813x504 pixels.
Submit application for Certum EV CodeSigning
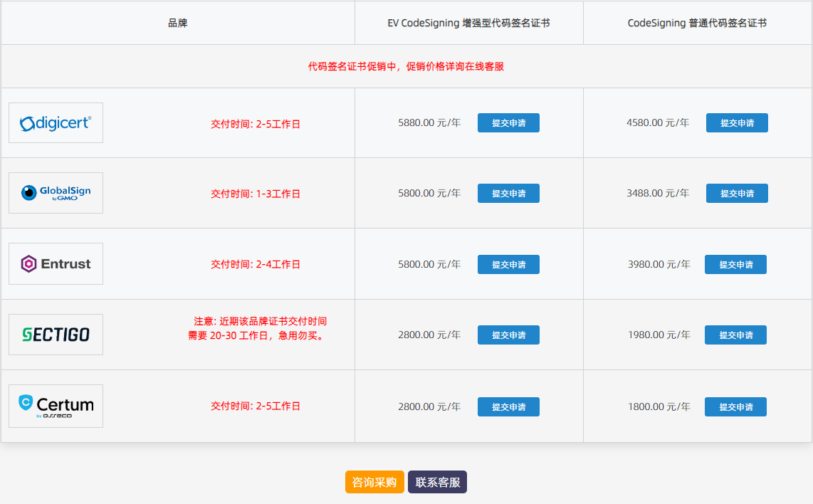click(x=508, y=407)
